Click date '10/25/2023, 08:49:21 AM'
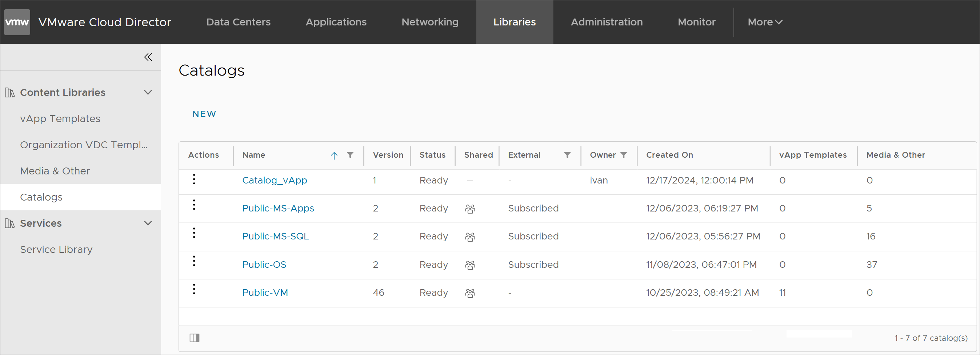980x355 pixels. 702,293
